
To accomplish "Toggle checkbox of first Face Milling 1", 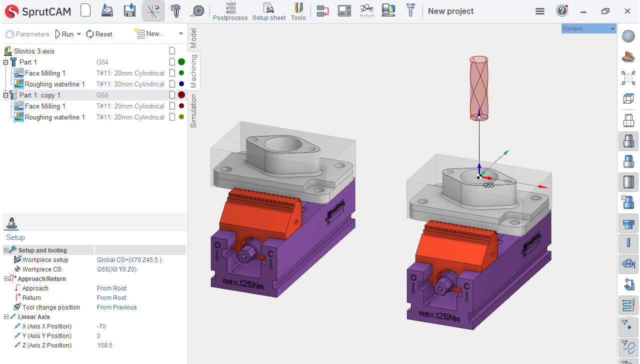I will click(172, 73).
